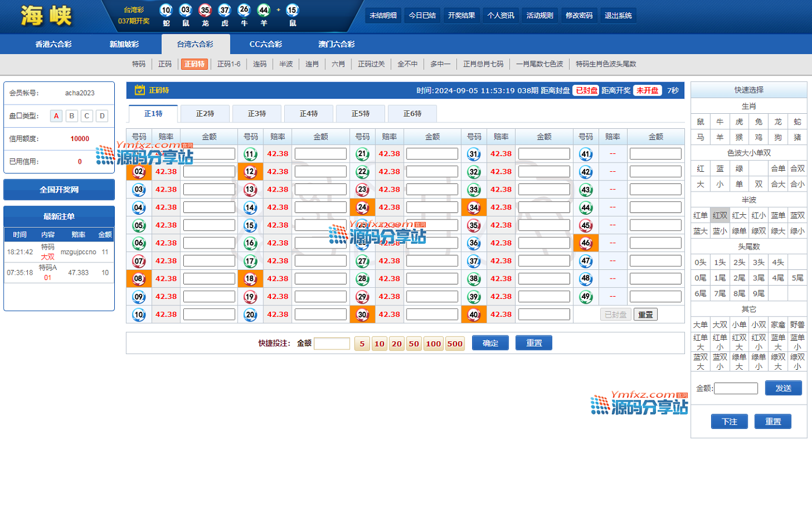Choose handicap type D

click(102, 116)
